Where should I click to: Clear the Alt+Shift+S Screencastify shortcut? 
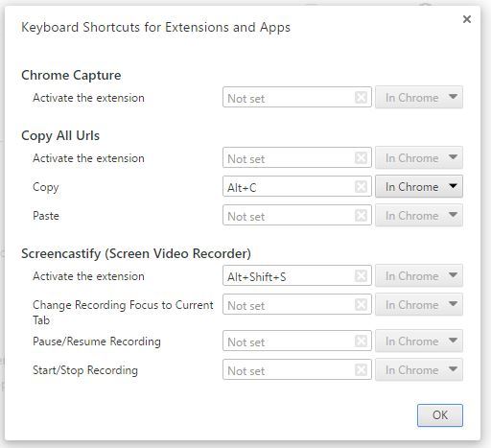point(361,275)
